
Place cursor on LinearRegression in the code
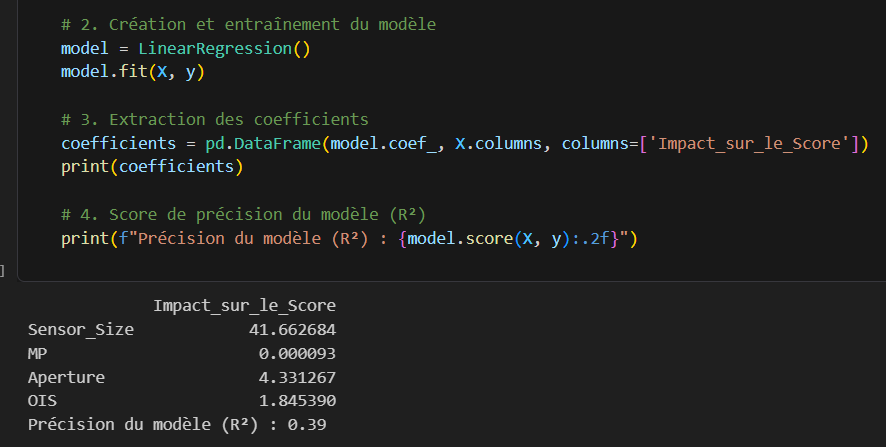tap(220, 48)
